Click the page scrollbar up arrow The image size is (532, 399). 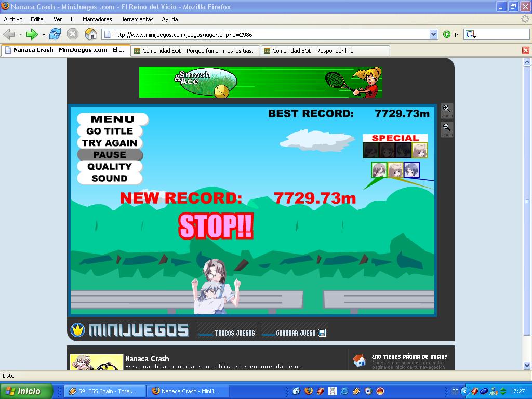[527, 62]
